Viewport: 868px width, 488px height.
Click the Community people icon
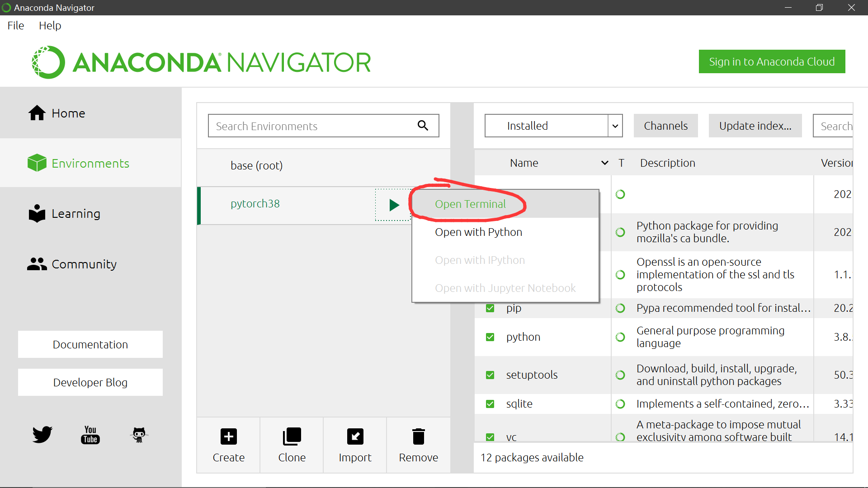point(37,264)
